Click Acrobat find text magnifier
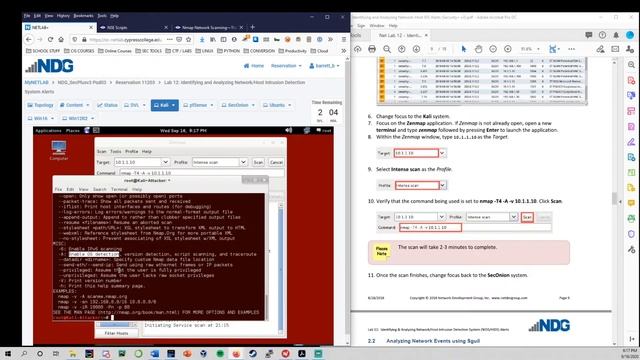The width and height of the screenshot is (640, 360). coord(387,49)
